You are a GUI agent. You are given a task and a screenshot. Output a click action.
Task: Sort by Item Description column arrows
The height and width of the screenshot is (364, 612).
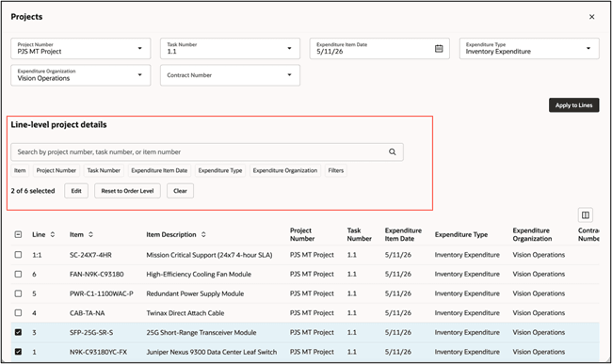click(203, 234)
